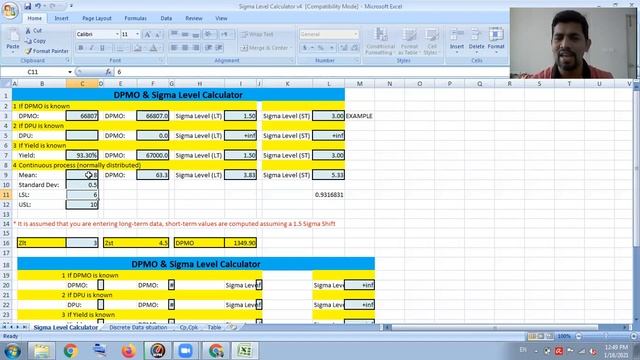Viewport: 640px width, 360px height.
Task: Switch to the Page Layout tab
Action: 97,18
